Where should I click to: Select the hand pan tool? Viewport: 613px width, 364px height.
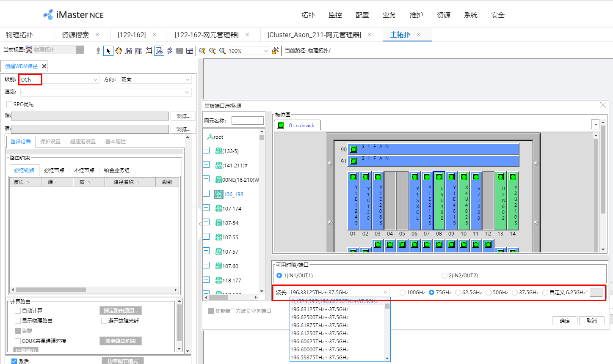pos(119,51)
